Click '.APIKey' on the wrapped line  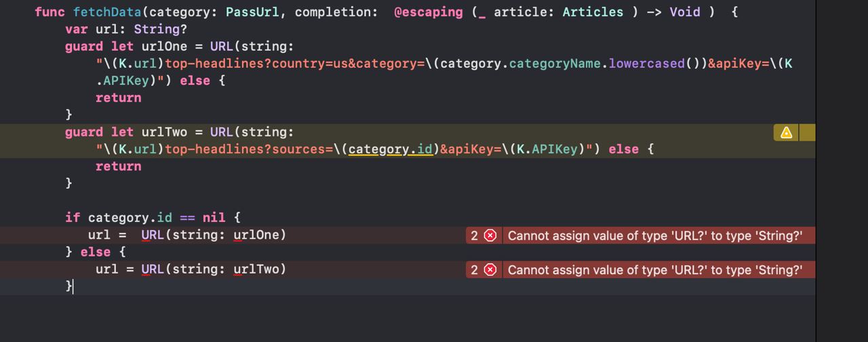[x=123, y=81]
